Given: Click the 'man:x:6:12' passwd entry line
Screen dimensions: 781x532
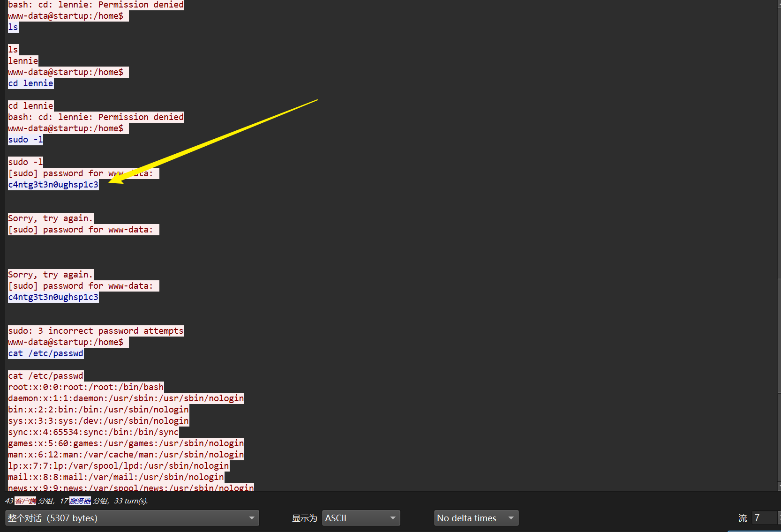Looking at the screenshot, I should click(126, 455).
